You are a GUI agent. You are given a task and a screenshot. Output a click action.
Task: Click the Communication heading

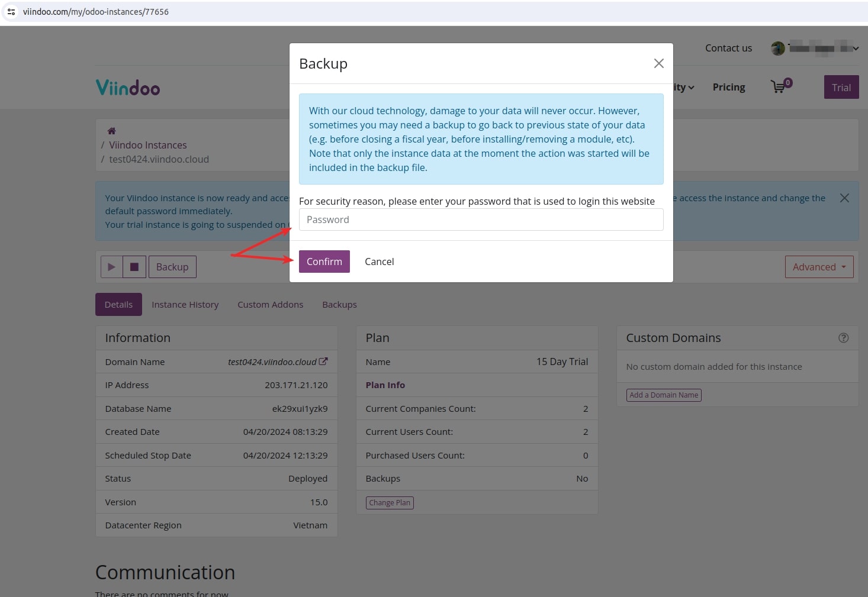pos(165,572)
